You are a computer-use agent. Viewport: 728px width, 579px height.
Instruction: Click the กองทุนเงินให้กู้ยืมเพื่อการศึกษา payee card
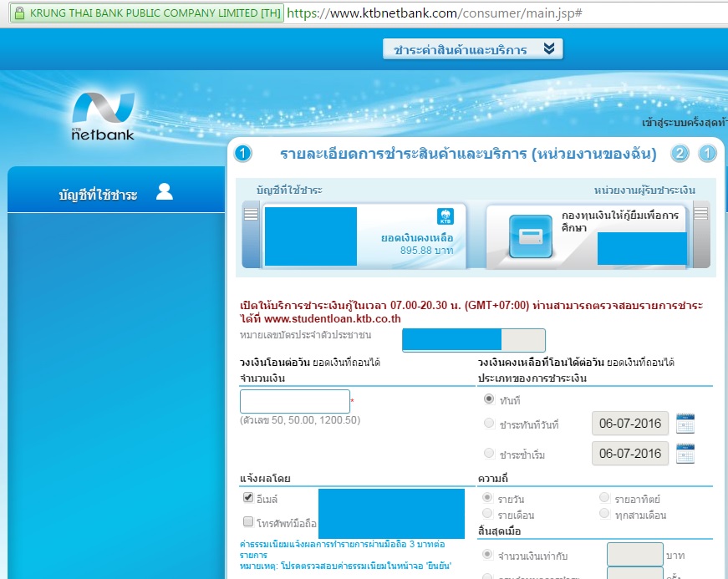pyautogui.click(x=587, y=236)
